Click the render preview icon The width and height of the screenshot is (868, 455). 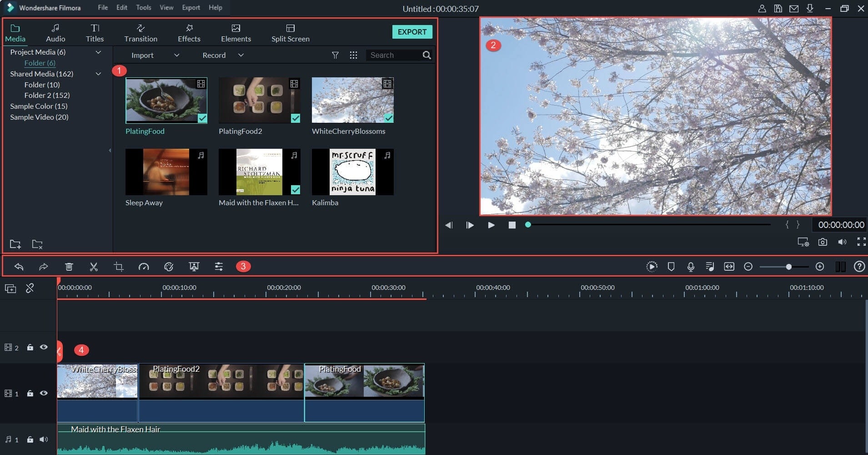[x=652, y=266]
